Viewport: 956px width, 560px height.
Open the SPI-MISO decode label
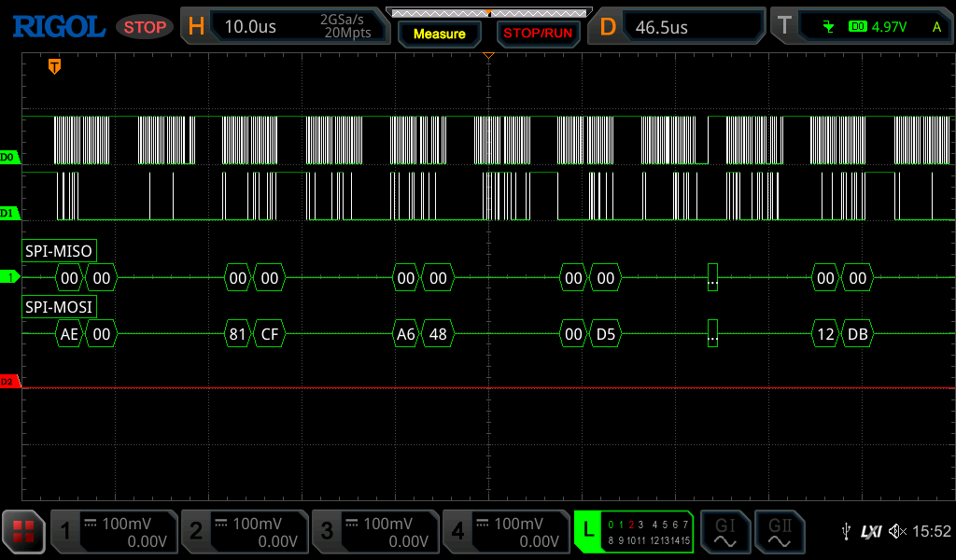coord(59,250)
